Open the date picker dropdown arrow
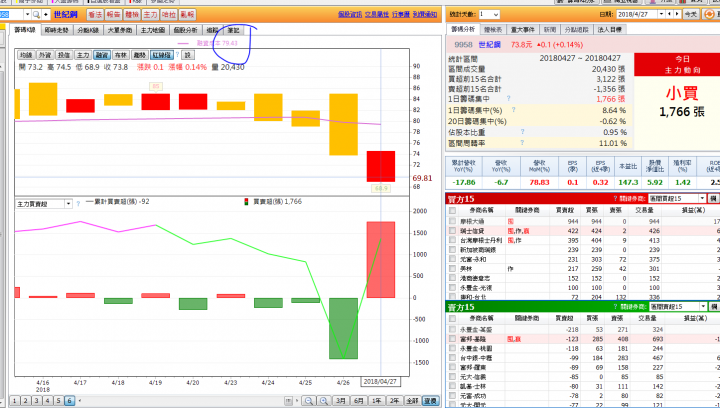The image size is (720, 408). tap(661, 14)
